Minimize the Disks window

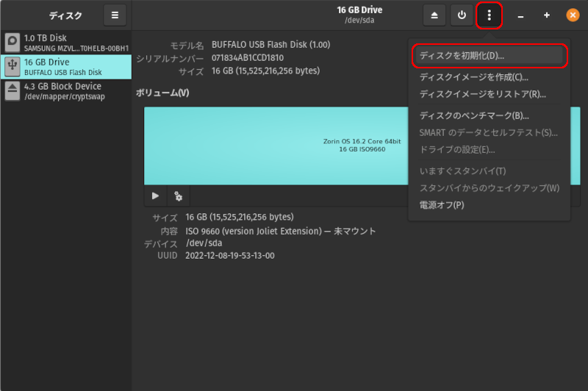520,15
